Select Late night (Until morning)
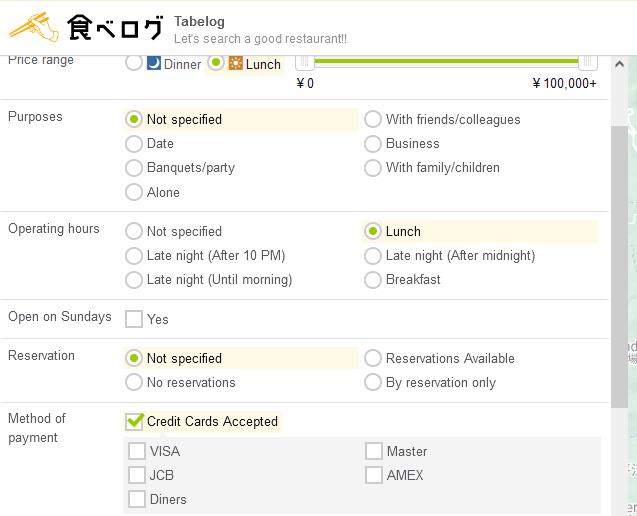 tap(134, 280)
